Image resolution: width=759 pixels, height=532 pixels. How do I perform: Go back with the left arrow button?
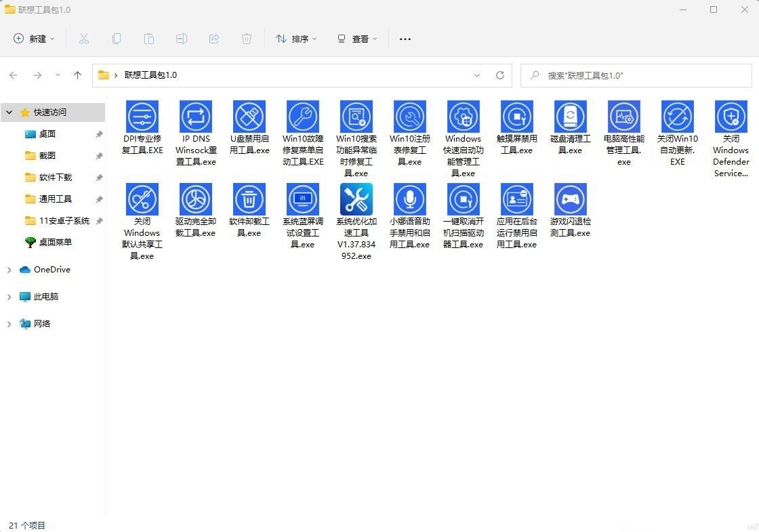pyautogui.click(x=14, y=75)
